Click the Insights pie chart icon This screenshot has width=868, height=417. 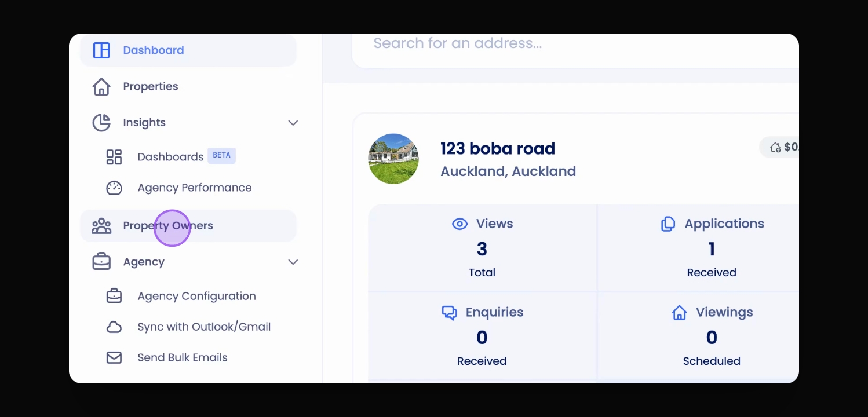coord(101,122)
